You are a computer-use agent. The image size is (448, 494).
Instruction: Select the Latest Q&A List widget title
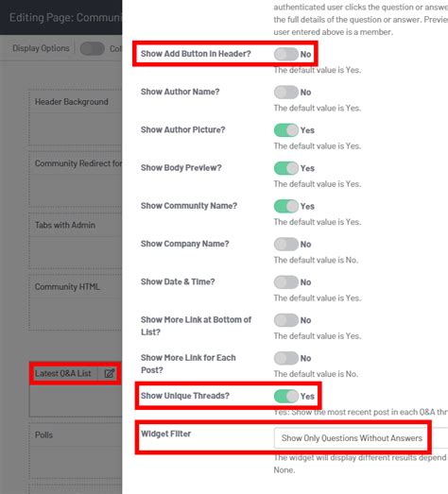click(x=62, y=373)
